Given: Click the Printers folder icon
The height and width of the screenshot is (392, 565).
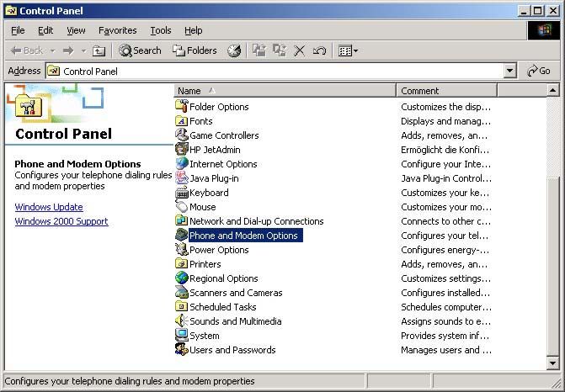Looking at the screenshot, I should [182, 264].
